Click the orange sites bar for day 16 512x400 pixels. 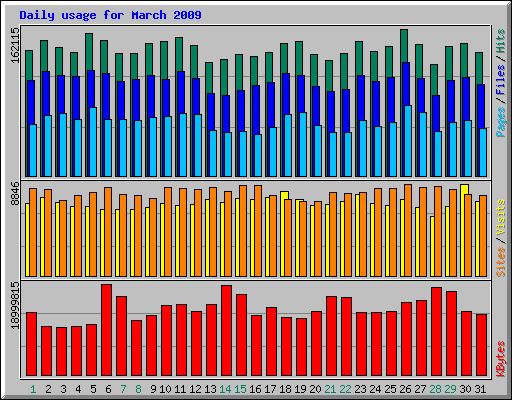coord(258,231)
